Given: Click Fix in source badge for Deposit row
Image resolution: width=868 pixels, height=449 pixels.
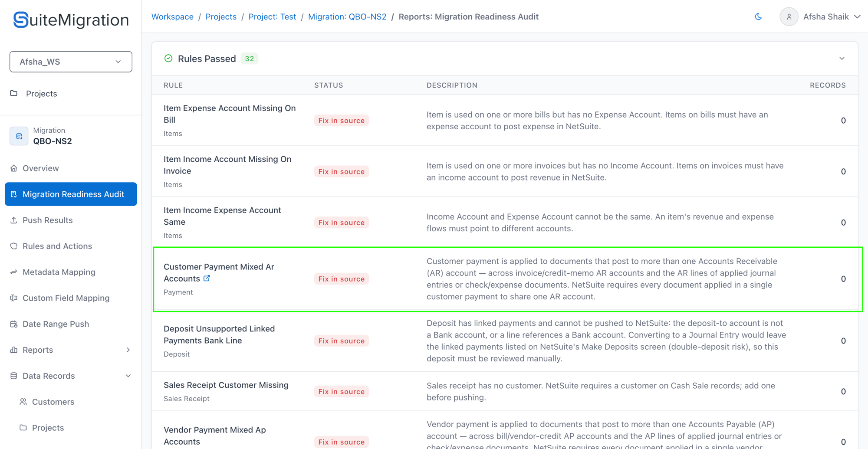Looking at the screenshot, I should pyautogui.click(x=342, y=341).
